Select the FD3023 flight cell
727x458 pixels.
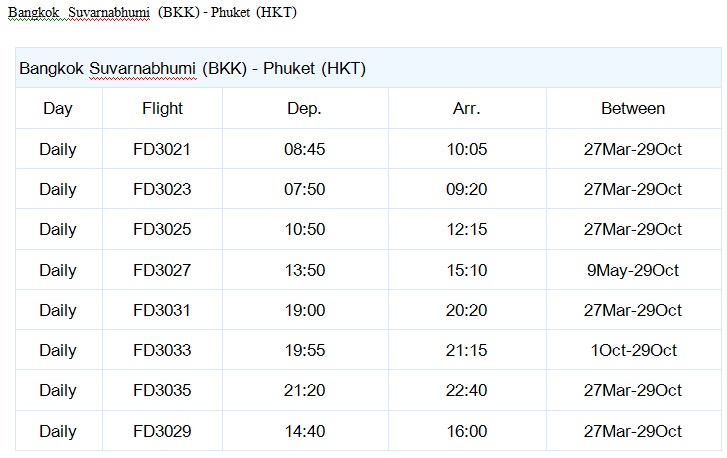click(162, 189)
